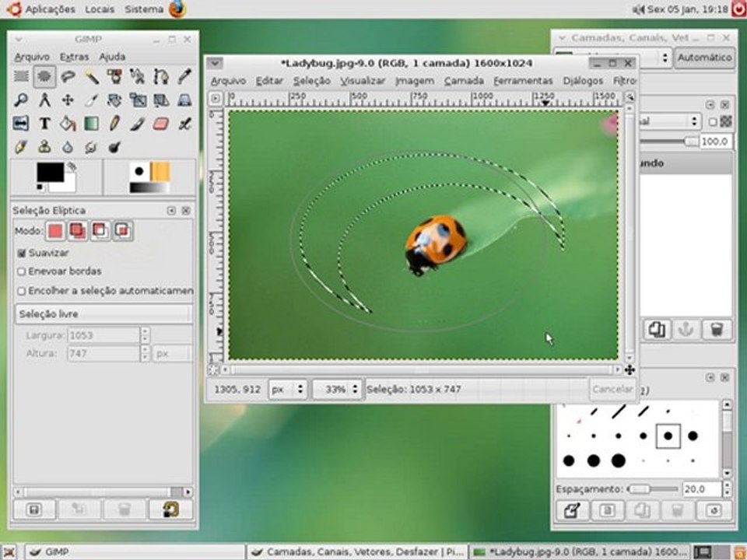Select the Rectangle Select tool
This screenshot has width=747, height=560.
tap(21, 77)
